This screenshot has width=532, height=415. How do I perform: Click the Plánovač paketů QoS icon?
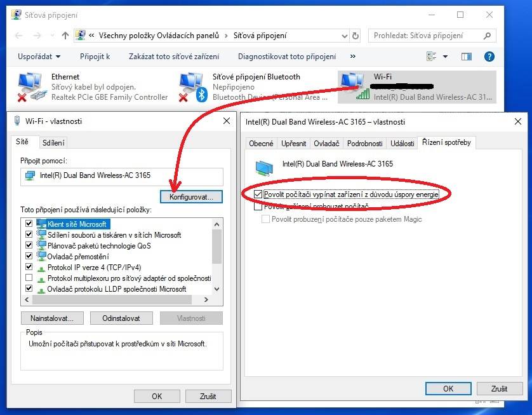[41, 245]
